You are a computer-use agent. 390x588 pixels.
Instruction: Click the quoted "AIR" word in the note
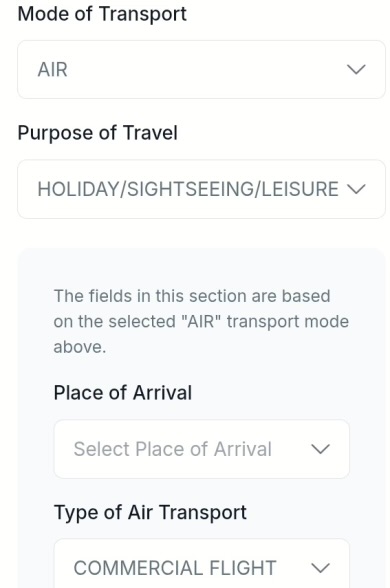coord(203,321)
